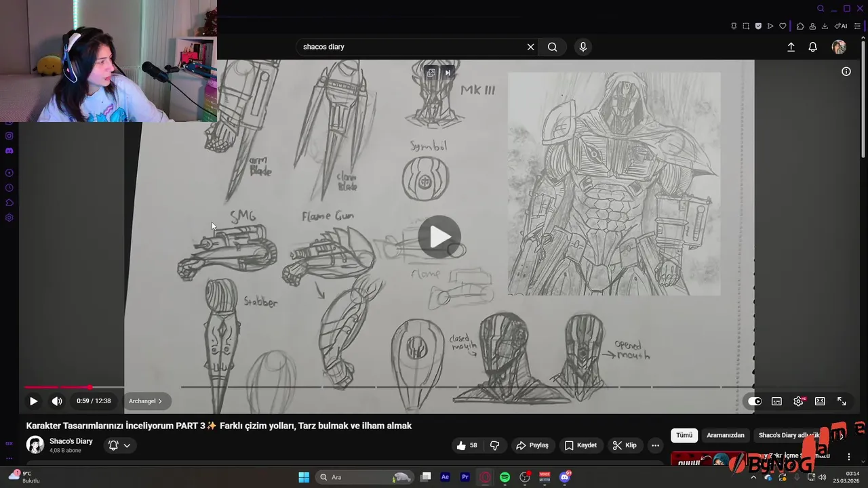Expand hidden system tray icons
Viewport: 868px width, 488px height.
[753, 477]
